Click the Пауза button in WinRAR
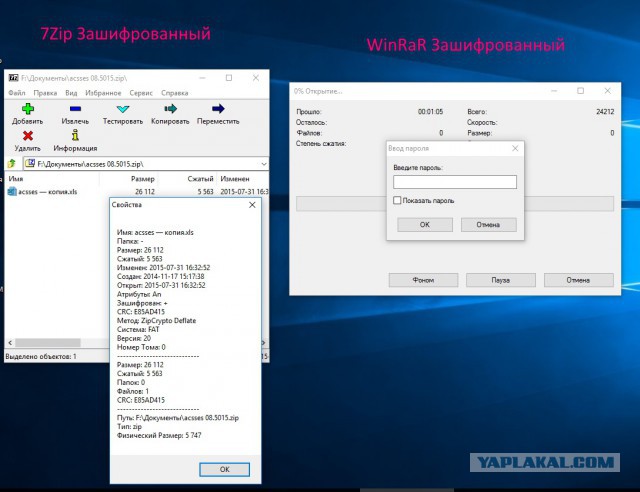 tap(501, 280)
